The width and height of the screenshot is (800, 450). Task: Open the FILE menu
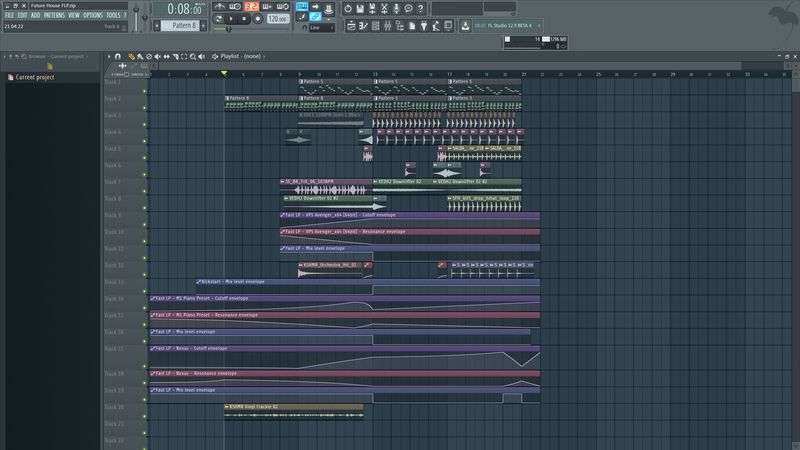(x=9, y=15)
